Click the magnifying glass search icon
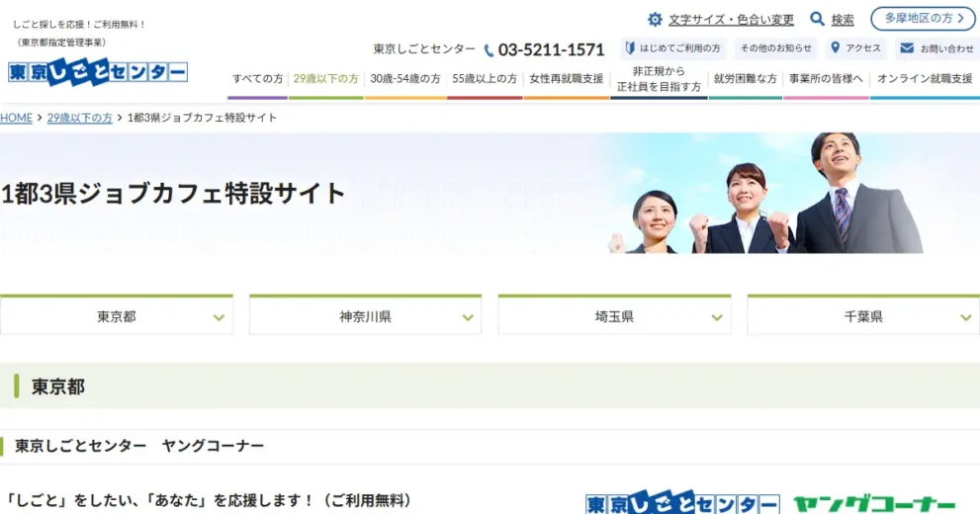980x514 pixels. pyautogui.click(x=817, y=19)
